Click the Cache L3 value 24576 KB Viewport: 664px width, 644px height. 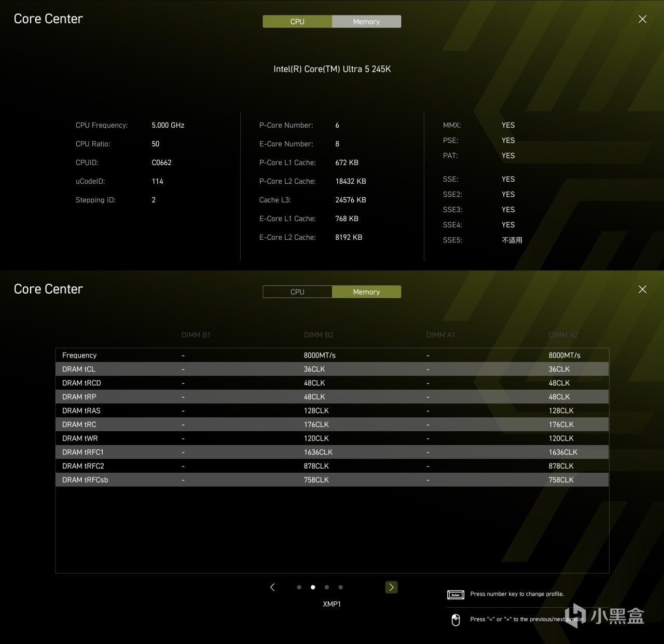(x=351, y=200)
